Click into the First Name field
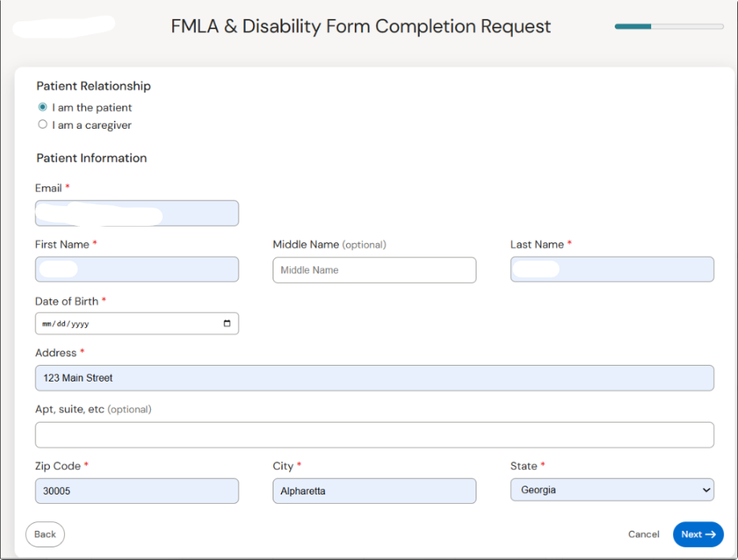 137,270
